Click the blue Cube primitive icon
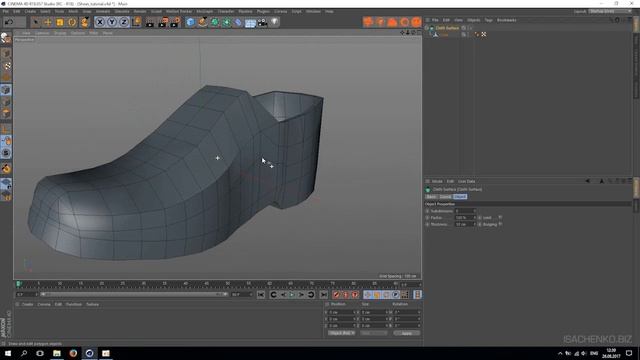640x360 pixels. coord(191,22)
